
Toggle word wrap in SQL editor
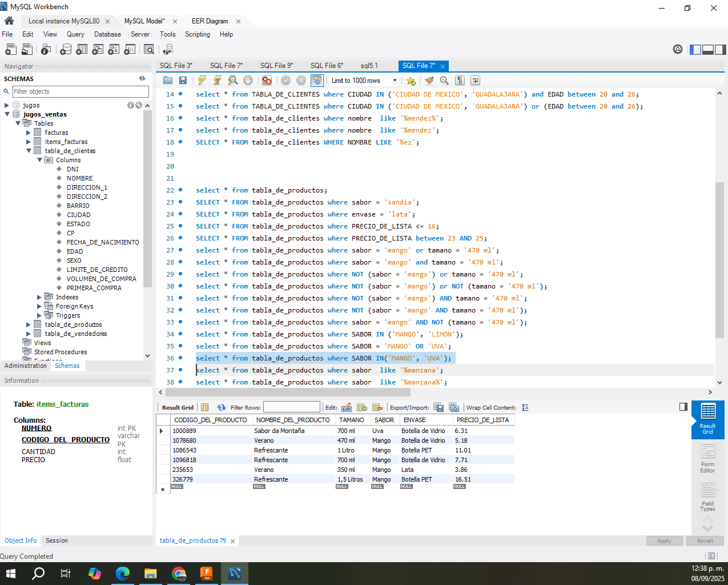[x=475, y=81]
